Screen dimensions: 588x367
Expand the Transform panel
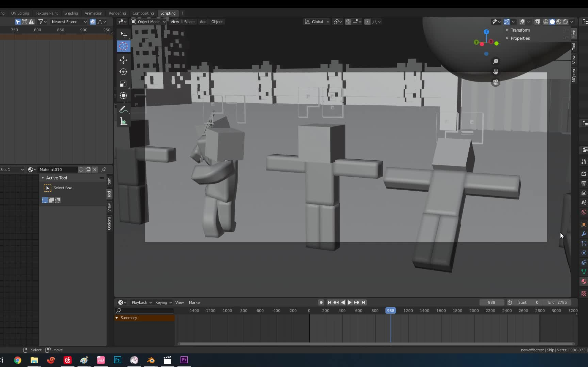[520, 30]
